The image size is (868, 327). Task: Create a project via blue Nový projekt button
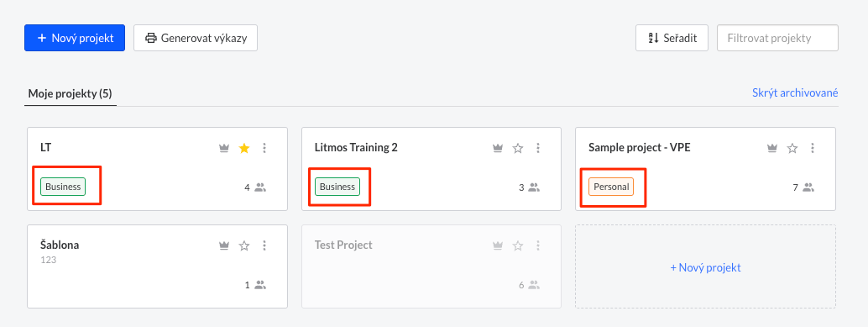point(75,38)
